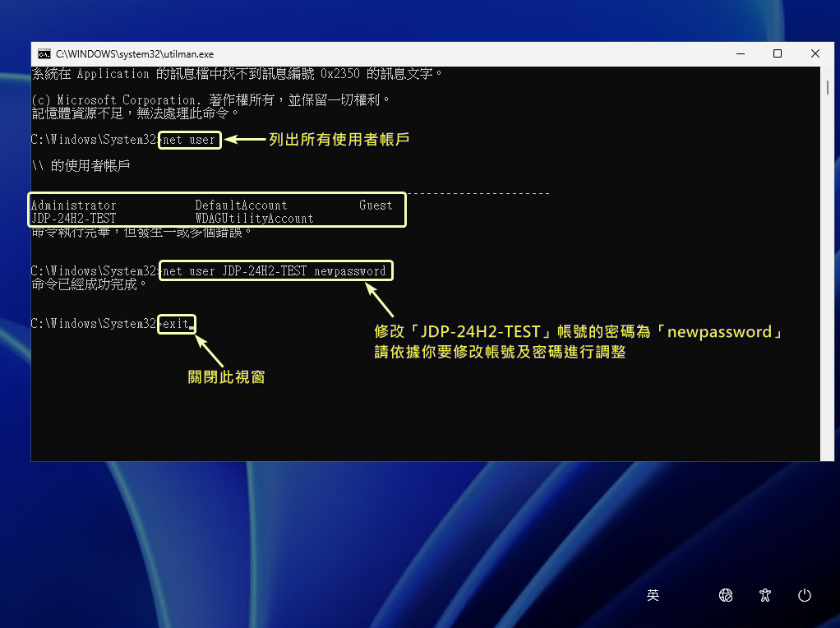Screen dimensions: 840x628
Task: Switch input language via the 英 indicator
Action: [x=653, y=595]
